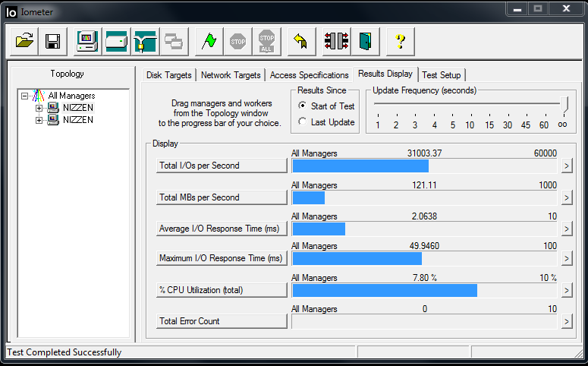
Task: Click Maximum I/O Response Time button
Action: (x=222, y=258)
